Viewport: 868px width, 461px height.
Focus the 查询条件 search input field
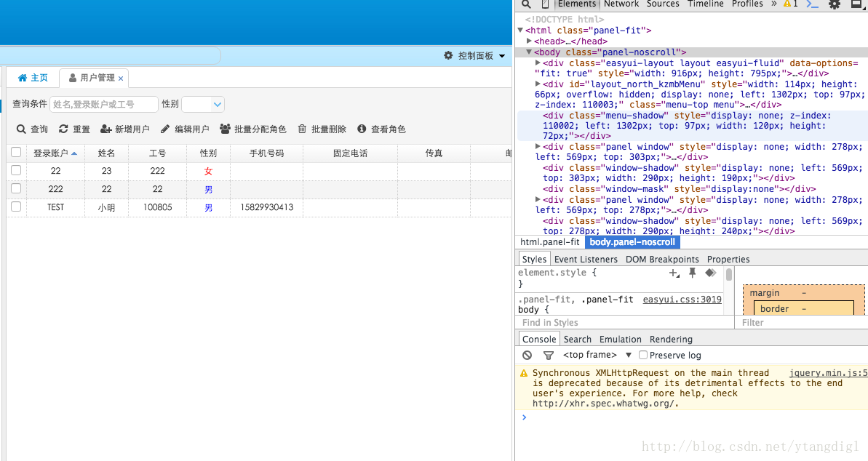coord(104,104)
